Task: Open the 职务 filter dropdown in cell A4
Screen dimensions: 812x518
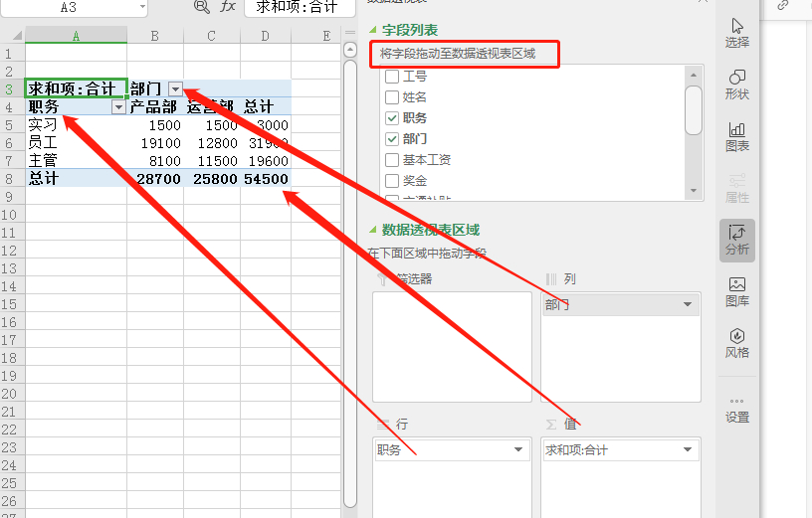Action: (118, 107)
